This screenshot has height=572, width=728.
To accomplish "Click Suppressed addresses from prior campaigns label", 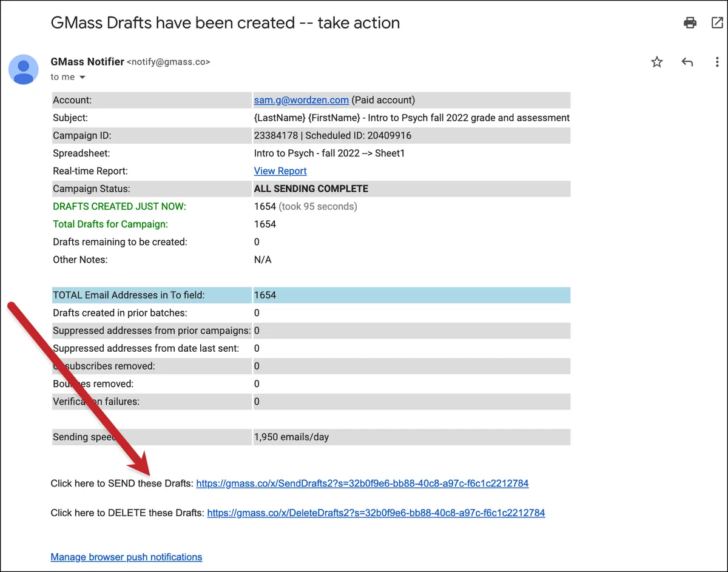I will (152, 331).
